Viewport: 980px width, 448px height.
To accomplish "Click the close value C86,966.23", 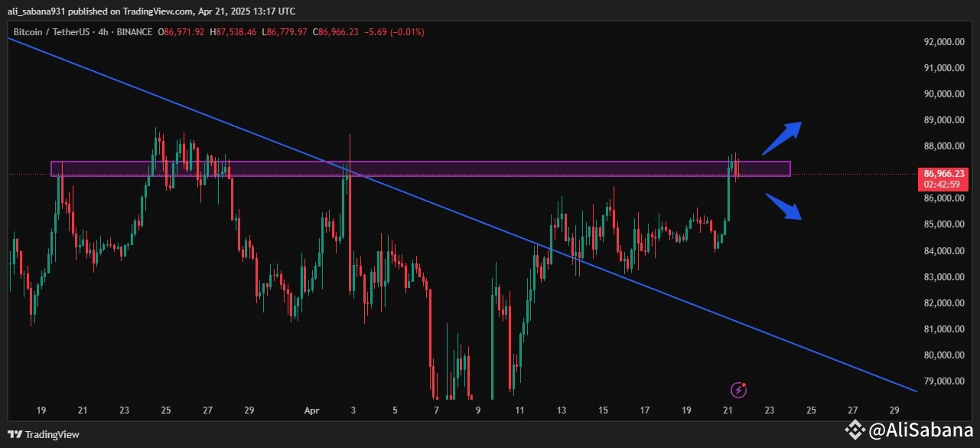I will (336, 32).
